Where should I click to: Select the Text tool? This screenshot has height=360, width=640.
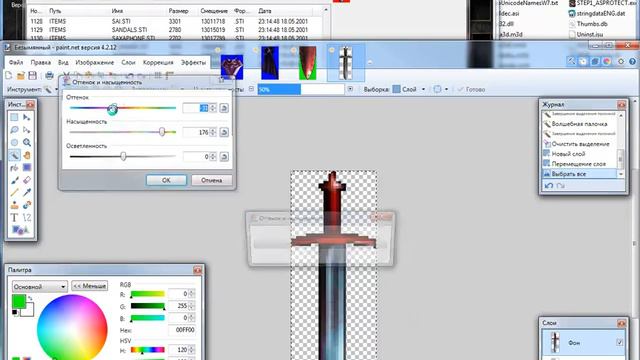pyautogui.click(x=14, y=218)
